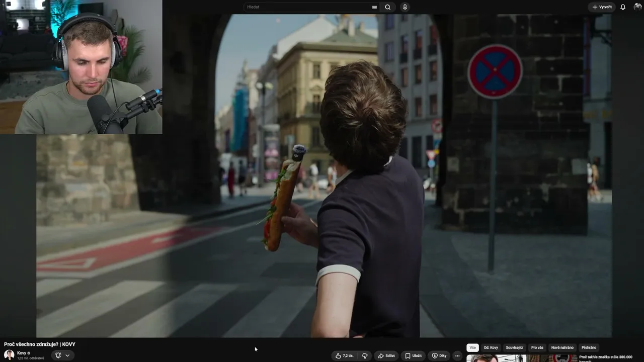Open Kovy channel avatar

coord(9,355)
